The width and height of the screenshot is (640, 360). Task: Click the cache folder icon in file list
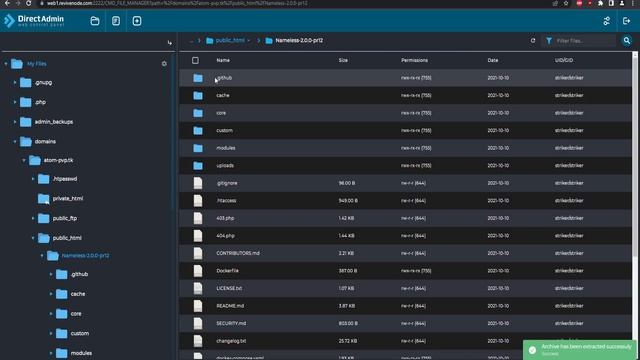coord(198,96)
